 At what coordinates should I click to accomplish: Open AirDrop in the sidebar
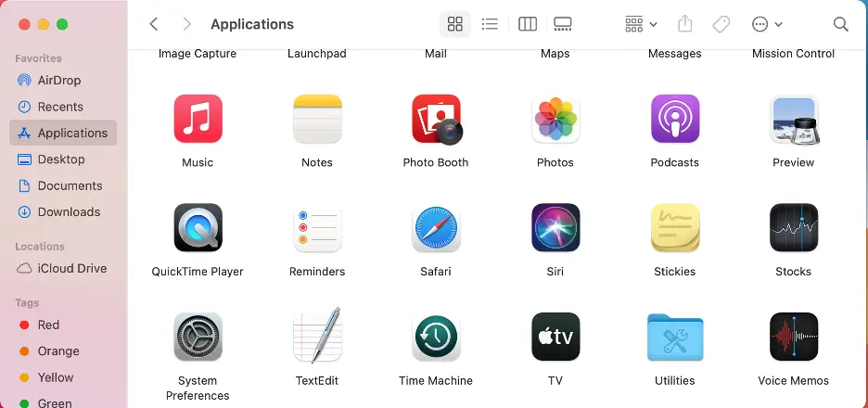tap(63, 81)
